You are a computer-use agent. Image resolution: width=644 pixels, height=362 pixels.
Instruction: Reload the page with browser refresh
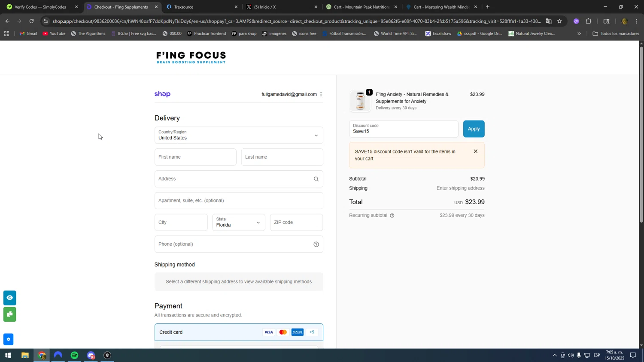click(x=31, y=21)
